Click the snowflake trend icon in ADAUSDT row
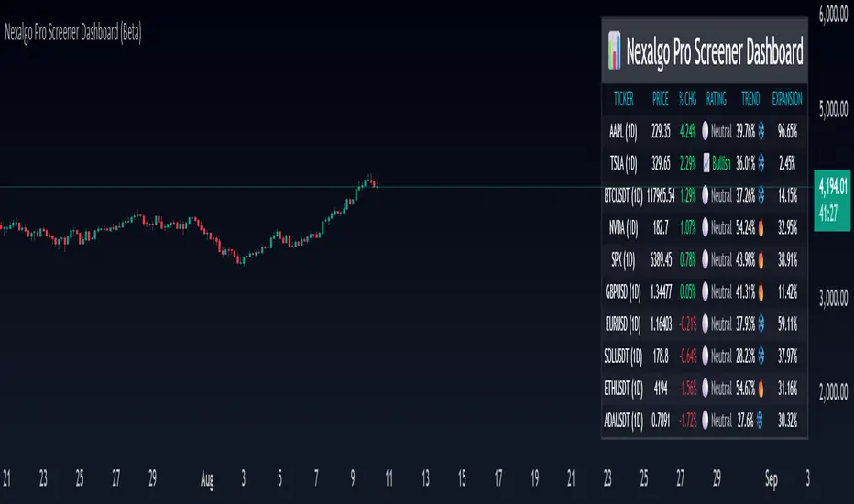 [x=760, y=420]
